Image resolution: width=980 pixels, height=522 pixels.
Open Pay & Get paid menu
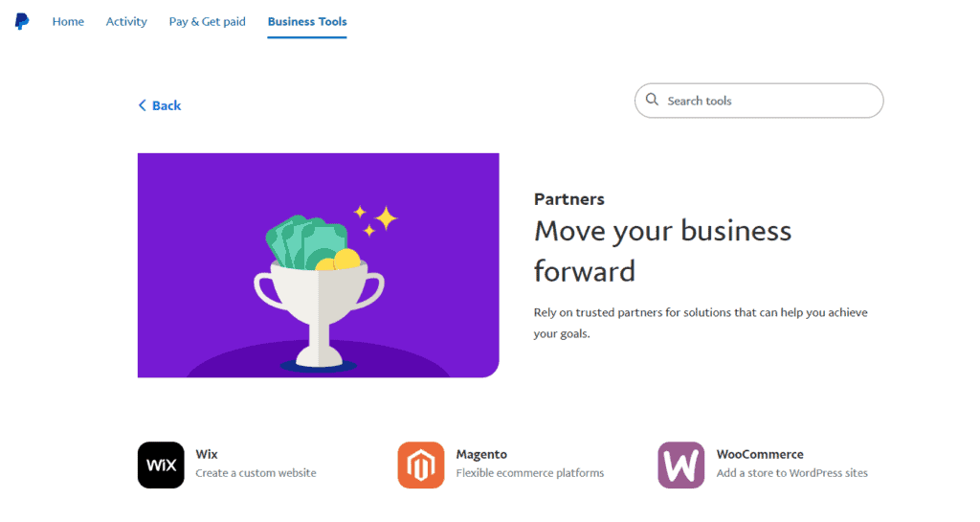pyautogui.click(x=208, y=21)
